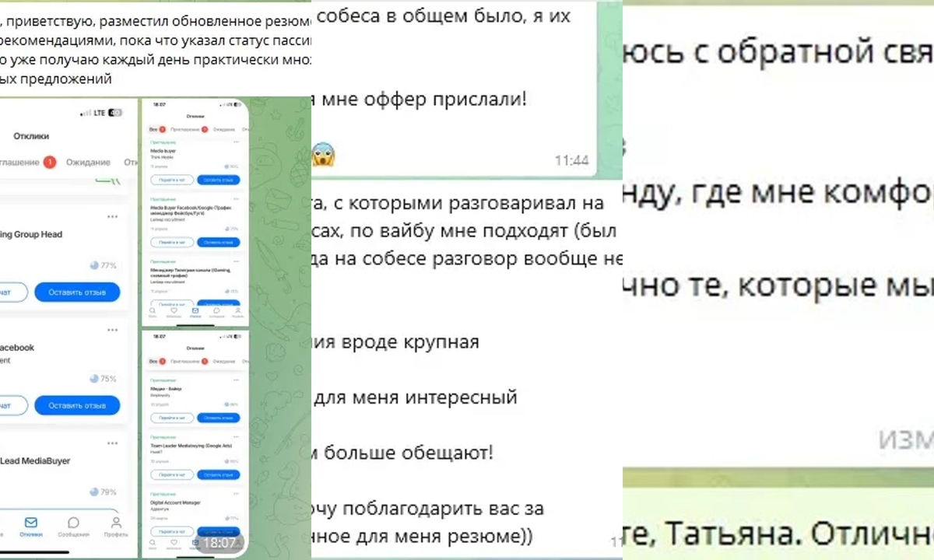Select the Все filter tab in the screenshot
This screenshot has width=934, height=560.
(x=152, y=128)
